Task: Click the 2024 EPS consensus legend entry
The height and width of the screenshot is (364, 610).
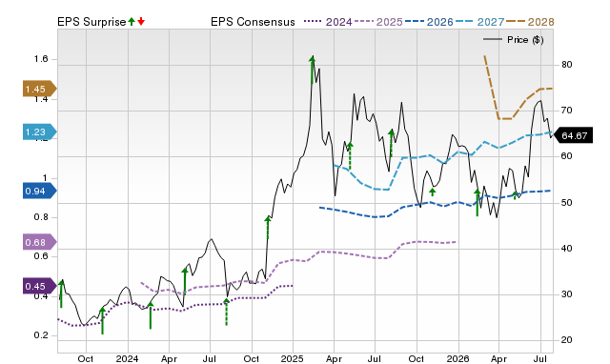Action: [328, 22]
